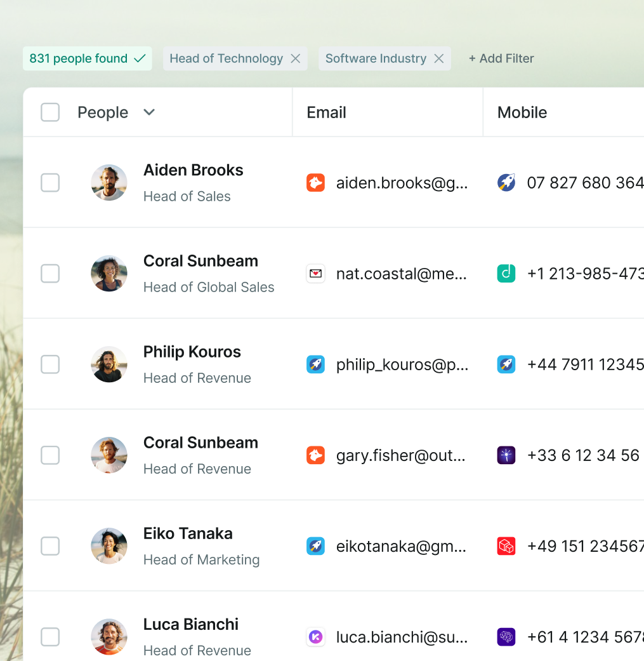Click the 831 people found badge
Screen dimensions: 644x661
point(87,58)
